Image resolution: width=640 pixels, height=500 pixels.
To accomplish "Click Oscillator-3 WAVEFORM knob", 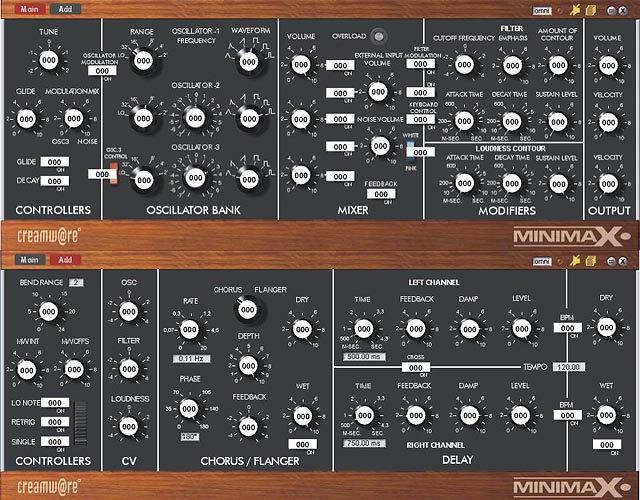I will 249,180.
